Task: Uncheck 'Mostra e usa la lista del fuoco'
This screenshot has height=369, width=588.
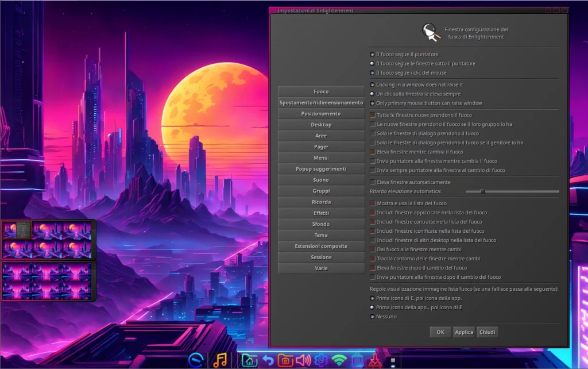Action: 373,203
